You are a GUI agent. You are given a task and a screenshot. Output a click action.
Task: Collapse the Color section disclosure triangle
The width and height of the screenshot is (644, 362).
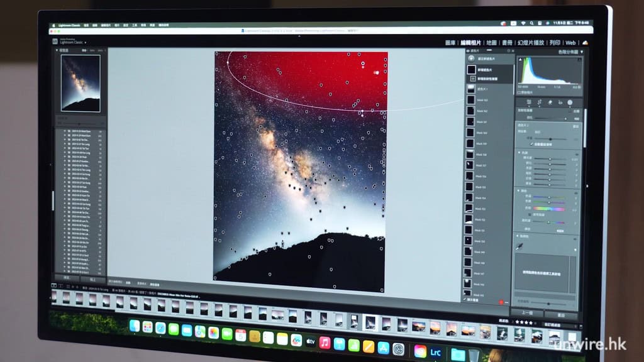click(518, 190)
